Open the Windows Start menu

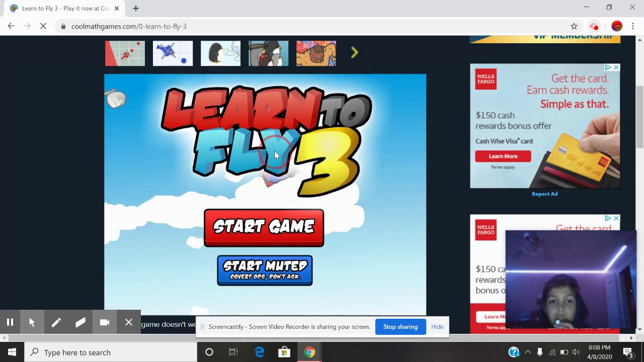(12, 352)
